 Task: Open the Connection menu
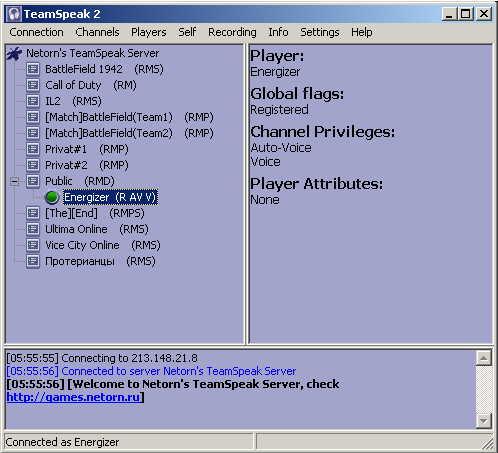coord(36,32)
